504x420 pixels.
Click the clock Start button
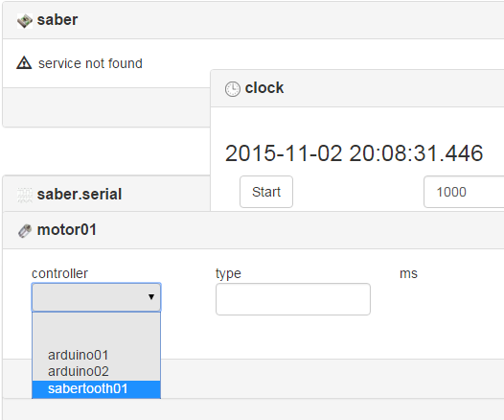point(266,192)
